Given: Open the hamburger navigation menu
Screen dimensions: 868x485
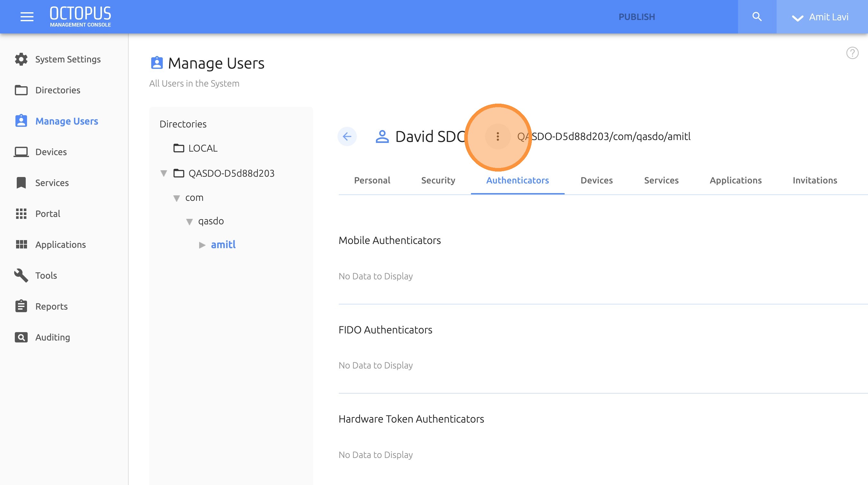Looking at the screenshot, I should point(27,16).
